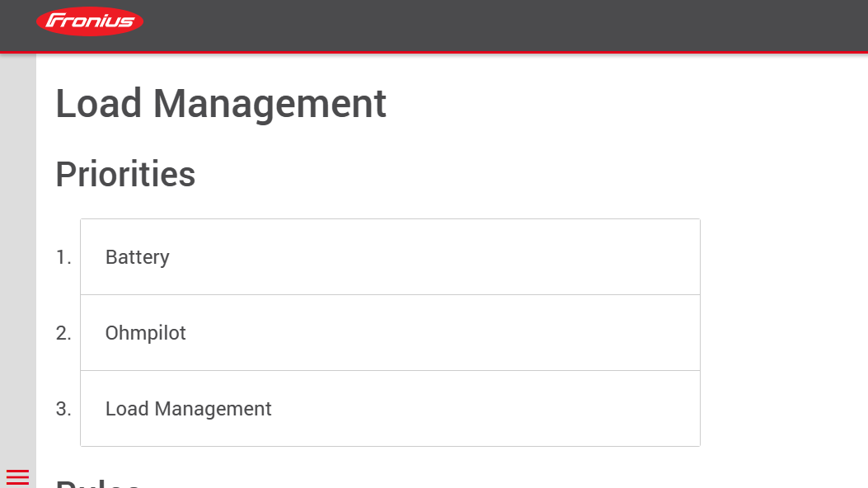Open the red hamburger menu

17,476
